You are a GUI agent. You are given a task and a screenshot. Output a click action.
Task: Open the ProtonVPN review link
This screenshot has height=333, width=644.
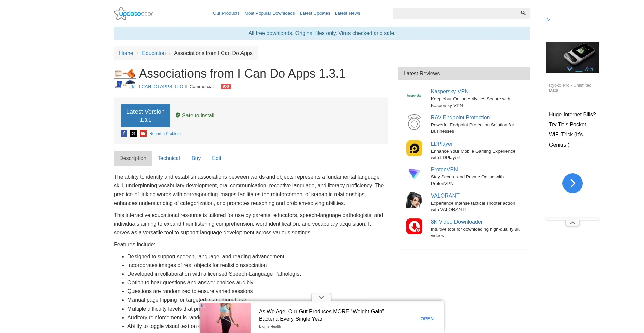click(444, 169)
